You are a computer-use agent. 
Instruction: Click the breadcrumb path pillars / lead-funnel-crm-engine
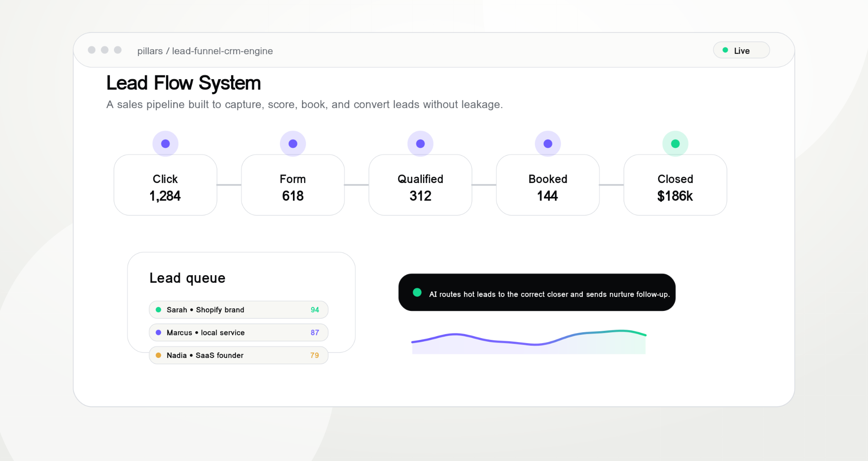click(205, 51)
